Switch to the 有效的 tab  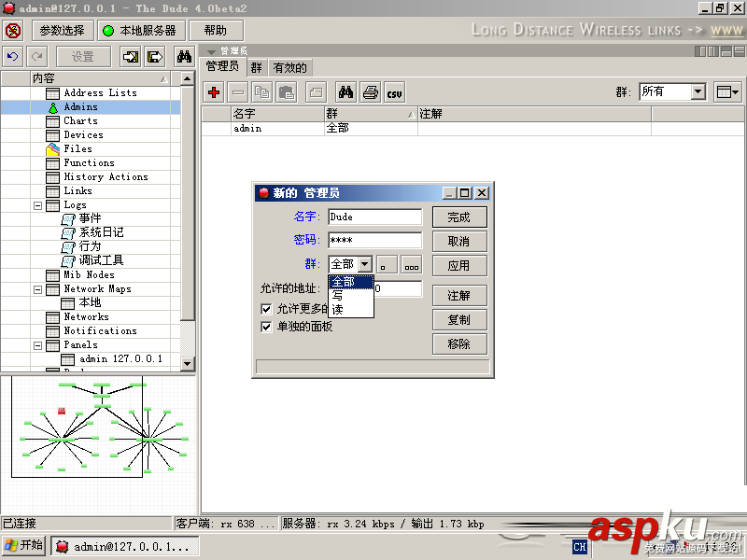click(x=289, y=67)
